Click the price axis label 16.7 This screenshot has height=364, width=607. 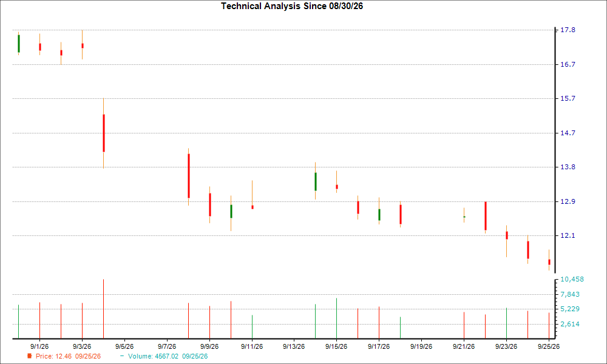(568, 64)
